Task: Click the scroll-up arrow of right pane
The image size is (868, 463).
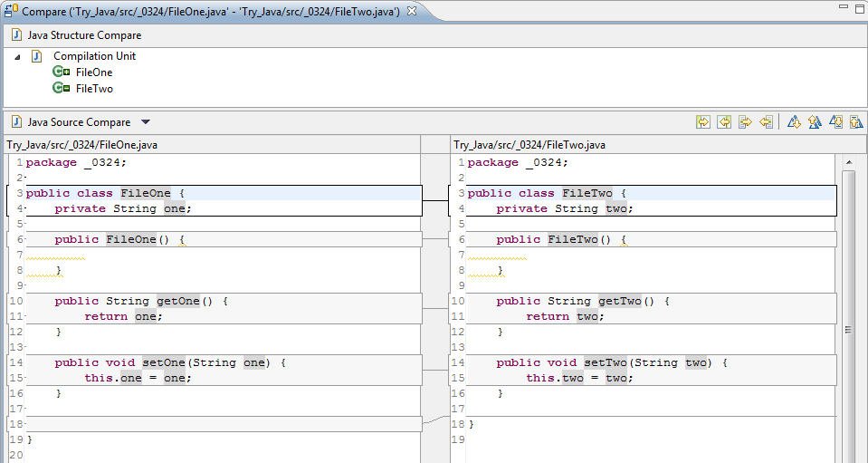Action: [848, 162]
